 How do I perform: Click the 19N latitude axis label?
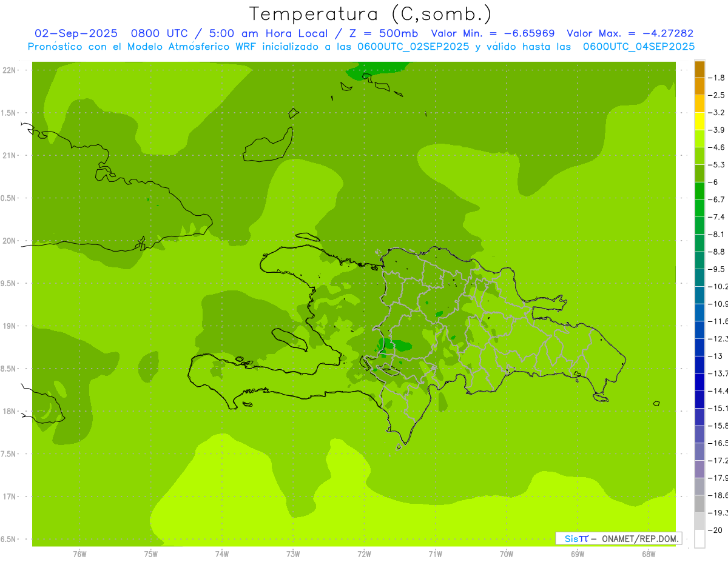click(x=9, y=326)
